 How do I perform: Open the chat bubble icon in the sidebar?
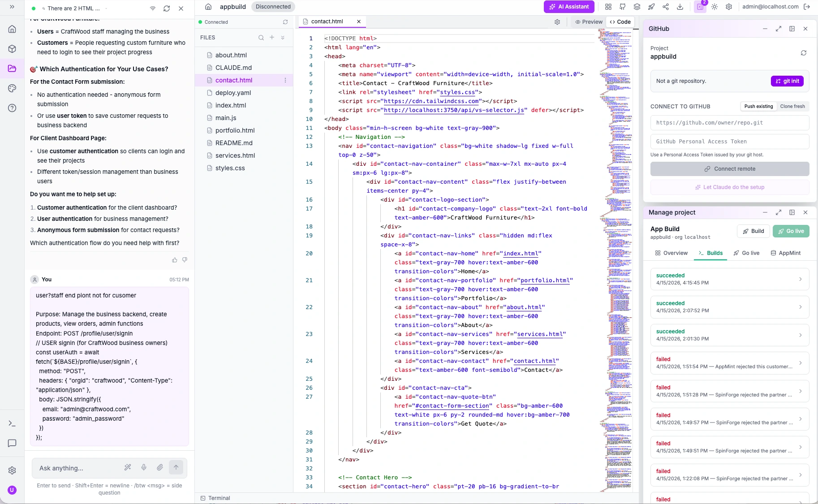12,443
